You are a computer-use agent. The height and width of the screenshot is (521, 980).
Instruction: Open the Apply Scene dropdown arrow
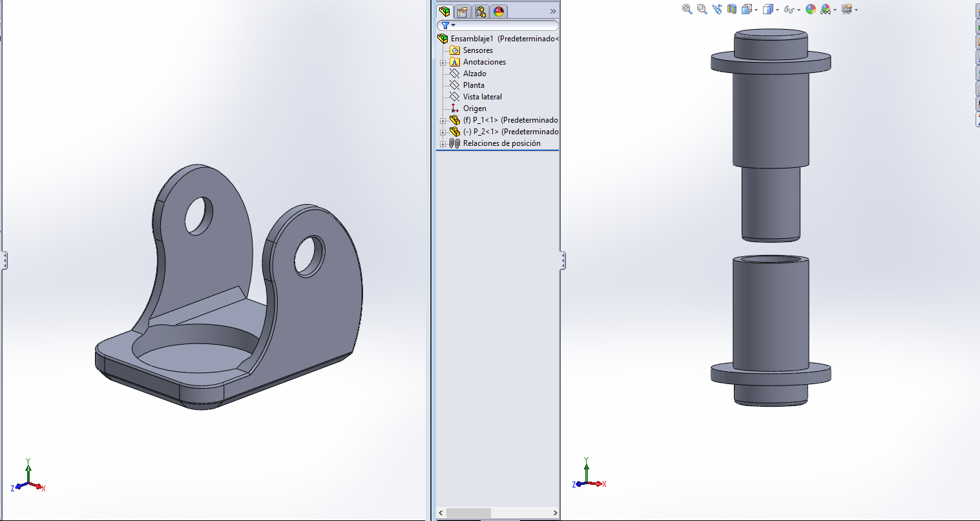pos(835,10)
